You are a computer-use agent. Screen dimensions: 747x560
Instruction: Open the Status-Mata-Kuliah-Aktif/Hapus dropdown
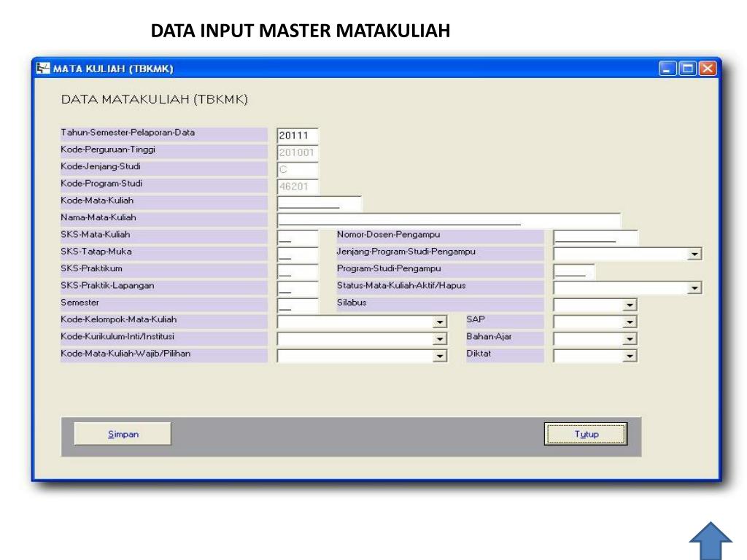click(x=695, y=288)
